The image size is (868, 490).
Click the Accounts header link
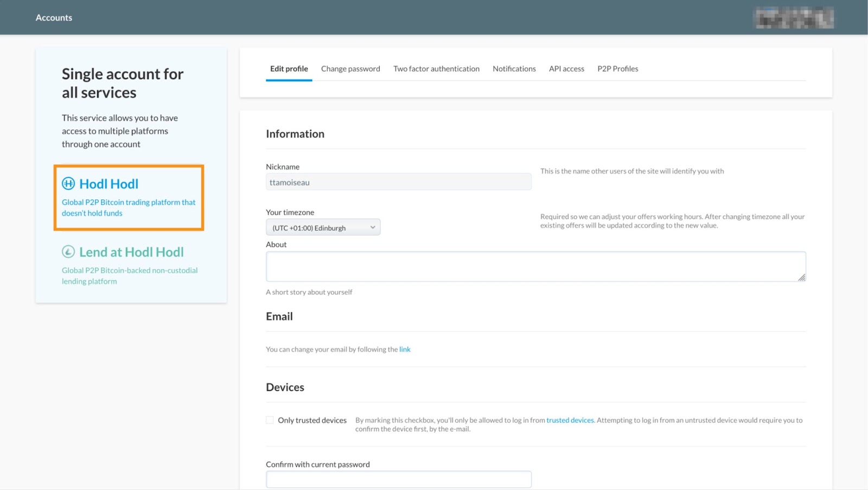click(x=54, y=18)
